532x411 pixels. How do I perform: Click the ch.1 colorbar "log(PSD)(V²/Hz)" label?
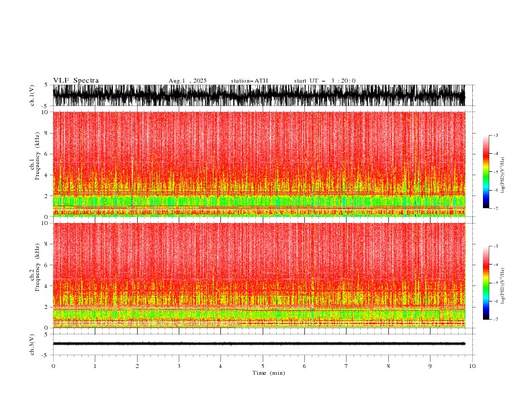(x=502, y=175)
